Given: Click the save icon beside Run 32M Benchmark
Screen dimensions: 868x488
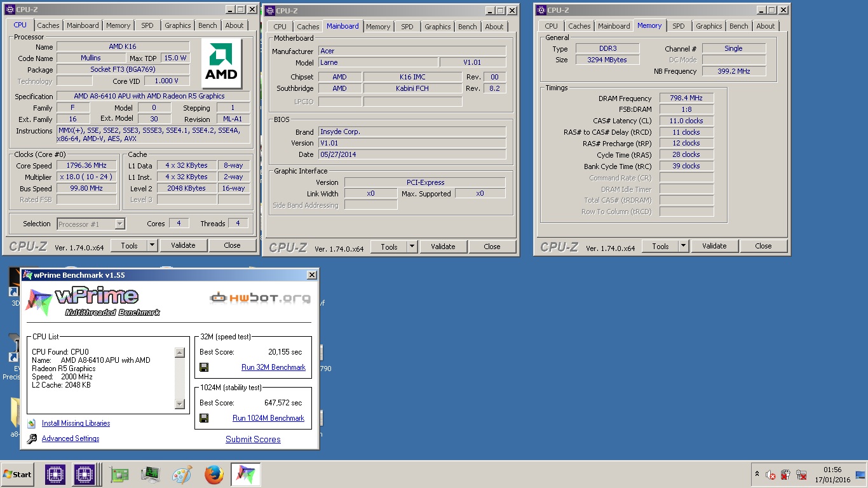Looking at the screenshot, I should pos(204,367).
